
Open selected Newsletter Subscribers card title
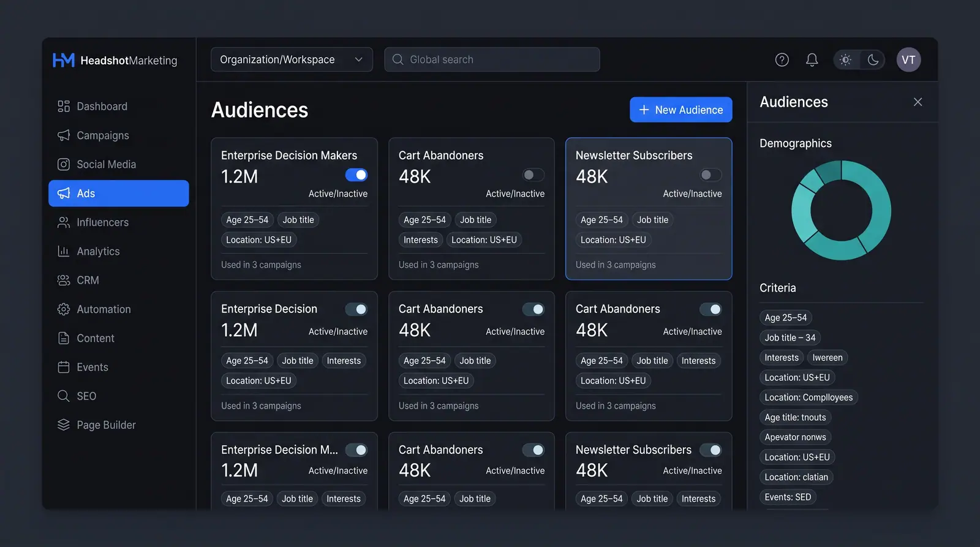coord(634,156)
